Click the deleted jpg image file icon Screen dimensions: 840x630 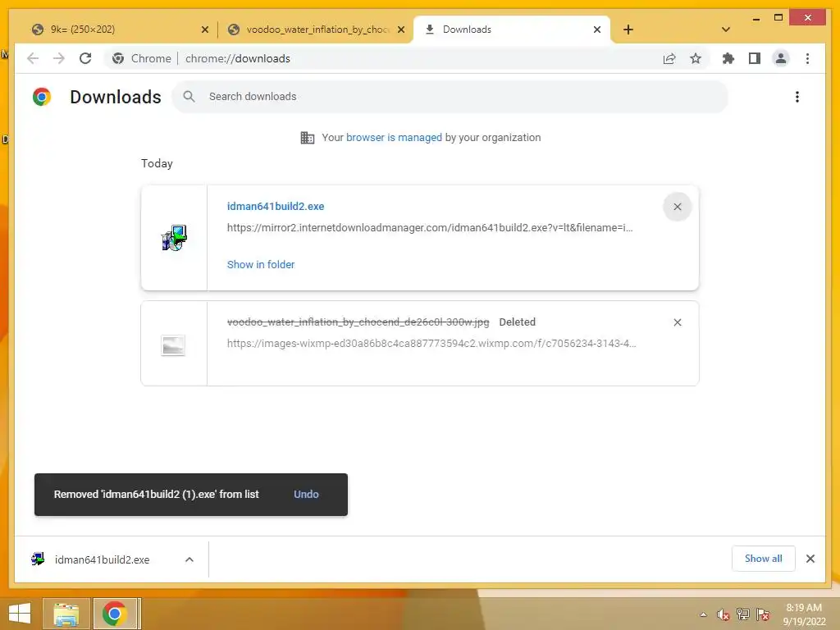point(173,345)
